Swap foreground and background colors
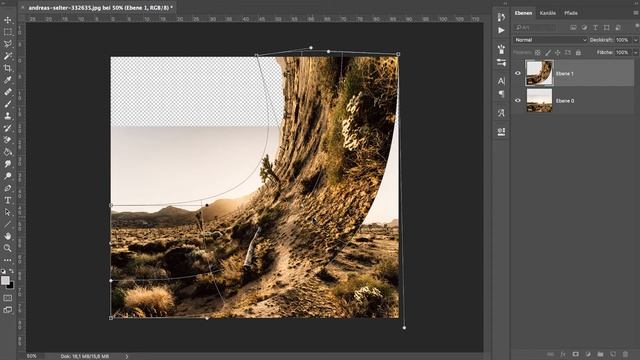 (11, 271)
